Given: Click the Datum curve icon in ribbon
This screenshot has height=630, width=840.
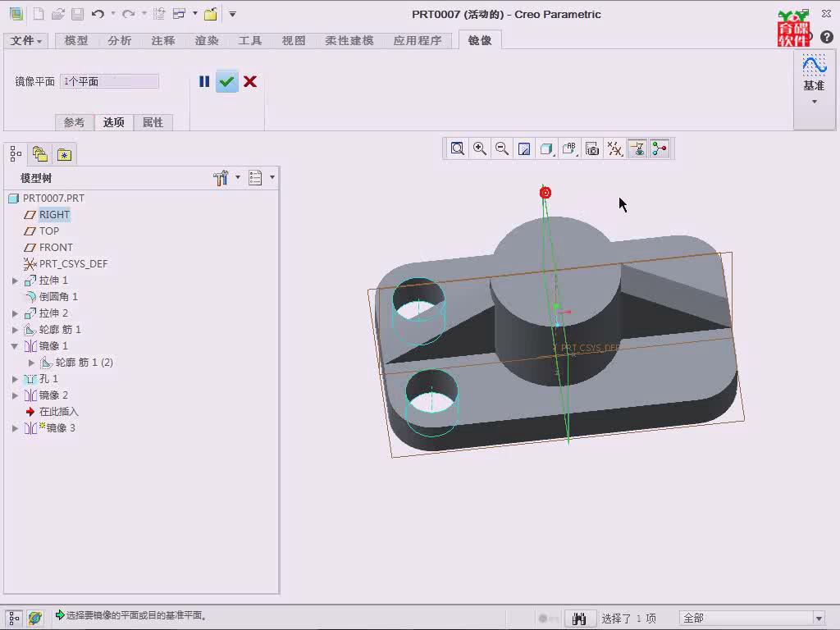Looking at the screenshot, I should (x=815, y=66).
